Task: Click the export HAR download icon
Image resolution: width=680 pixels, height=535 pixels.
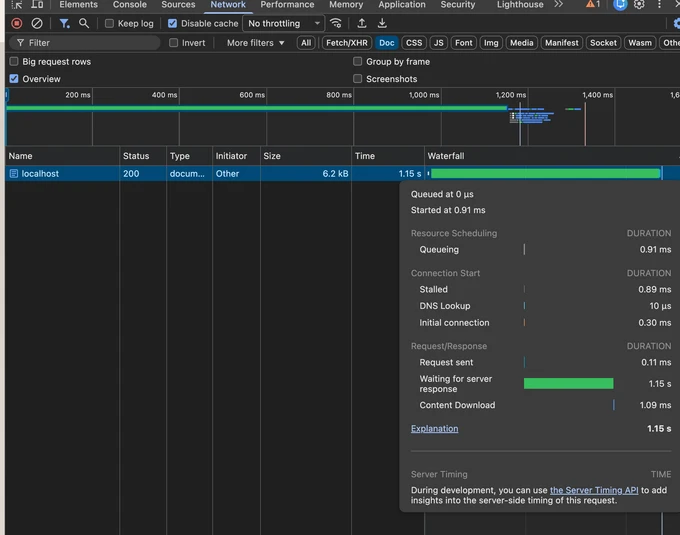Action: [382, 23]
